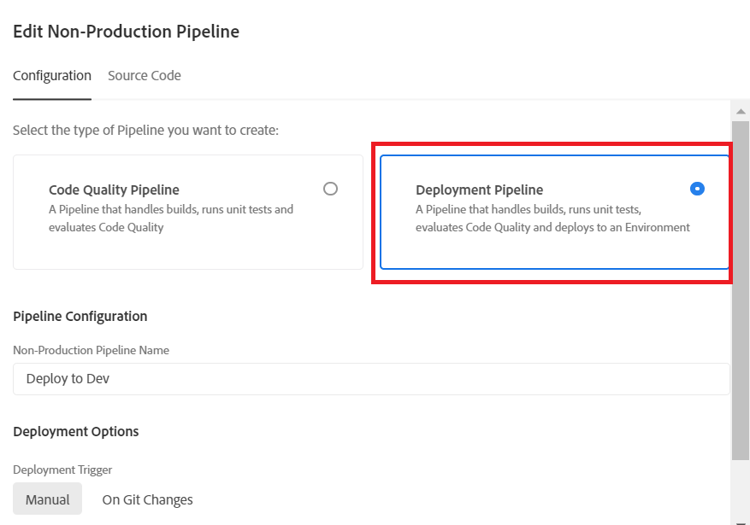Click the Edit Non-Production Pipeline heading
Screen dimensions: 750x525
tap(126, 31)
